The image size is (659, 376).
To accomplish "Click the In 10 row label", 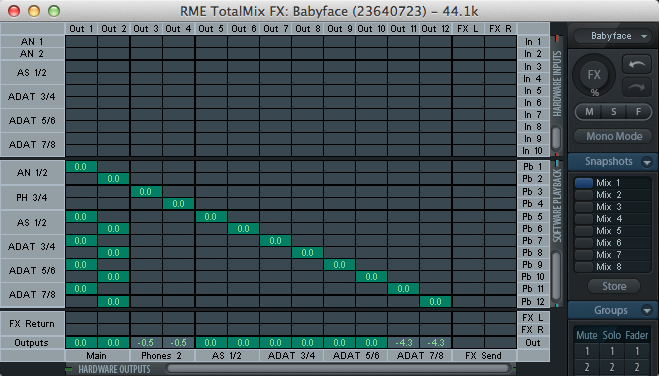I will click(x=533, y=151).
